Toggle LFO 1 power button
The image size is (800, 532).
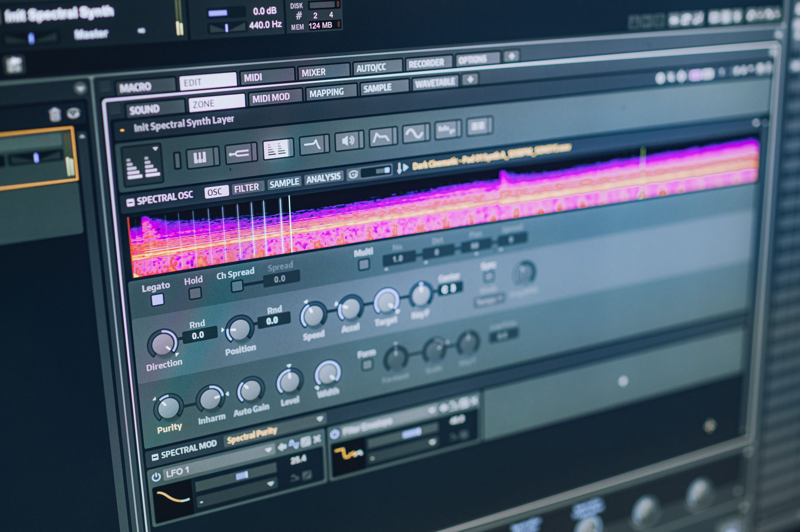coord(156,476)
